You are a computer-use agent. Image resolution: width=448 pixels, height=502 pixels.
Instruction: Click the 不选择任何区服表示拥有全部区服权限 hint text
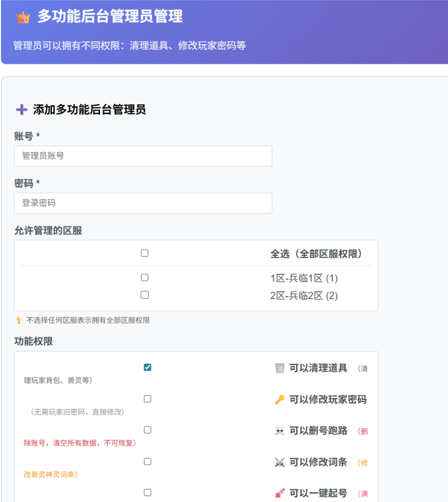pos(88,320)
